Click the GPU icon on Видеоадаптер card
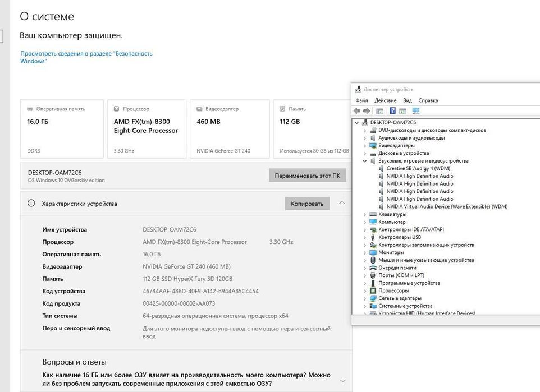540x392 pixels. pyautogui.click(x=199, y=109)
